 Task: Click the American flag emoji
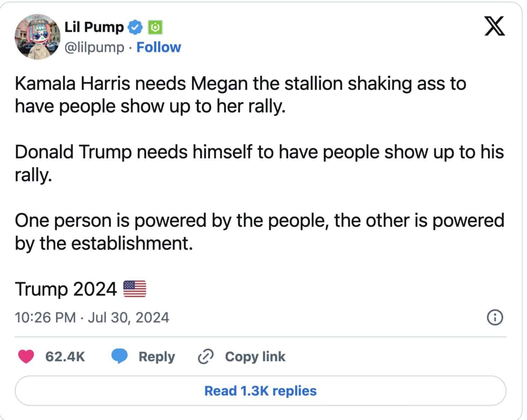(x=135, y=289)
